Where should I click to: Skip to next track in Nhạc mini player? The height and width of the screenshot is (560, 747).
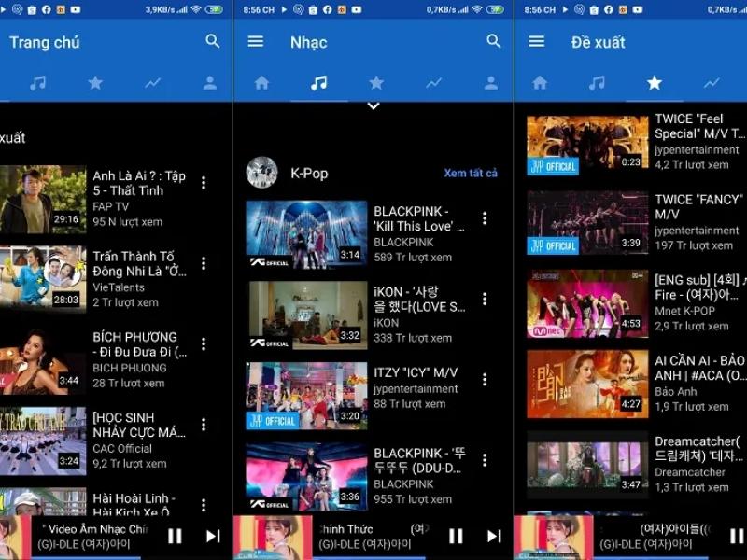coord(494,536)
